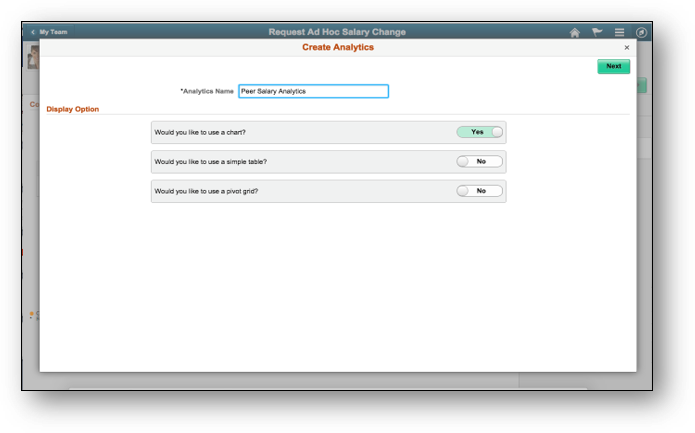Focus the Analytics Name input field
Screen dimensions: 695x433
pos(313,91)
